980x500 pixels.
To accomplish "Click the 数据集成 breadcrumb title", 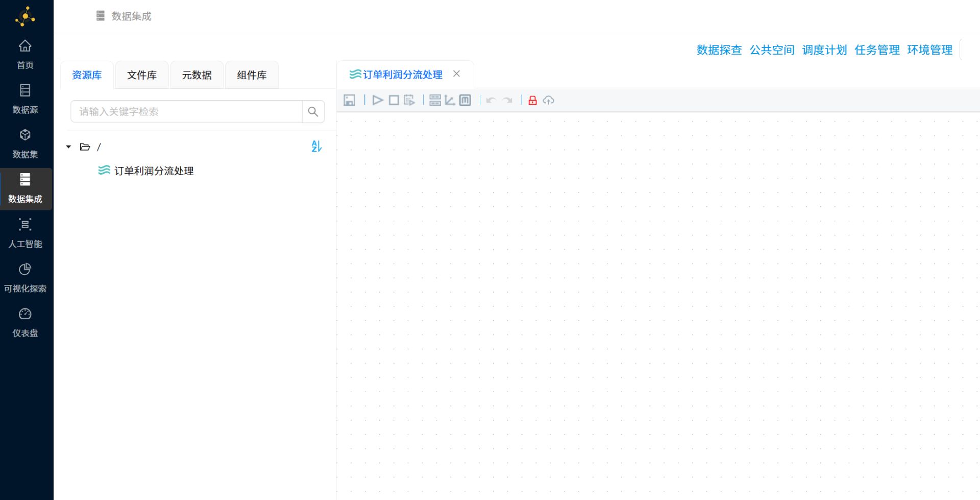I will (132, 16).
